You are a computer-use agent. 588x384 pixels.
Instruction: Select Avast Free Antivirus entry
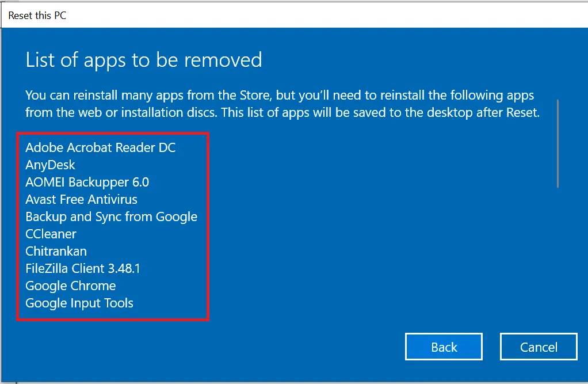[x=81, y=199]
